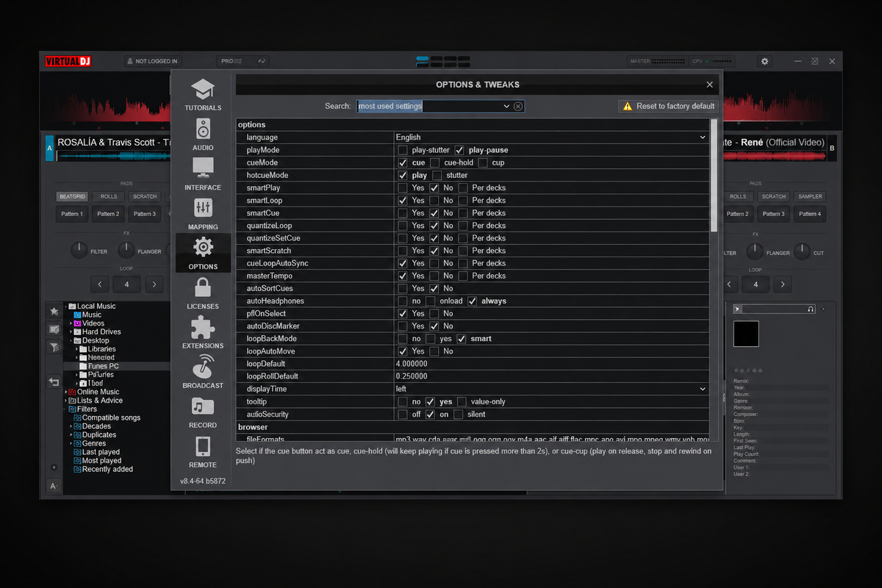882x588 pixels.
Task: Expand the Libraries folder
Action: pyautogui.click(x=76, y=349)
